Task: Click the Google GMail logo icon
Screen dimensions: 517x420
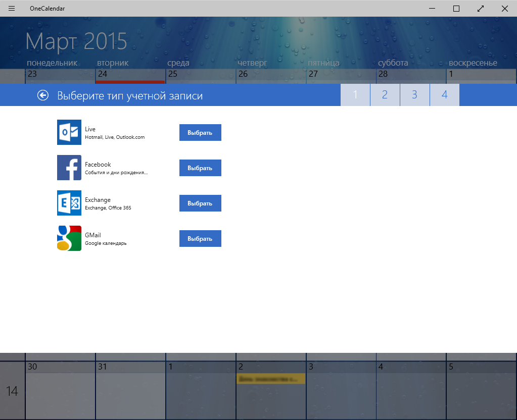Action: point(69,238)
